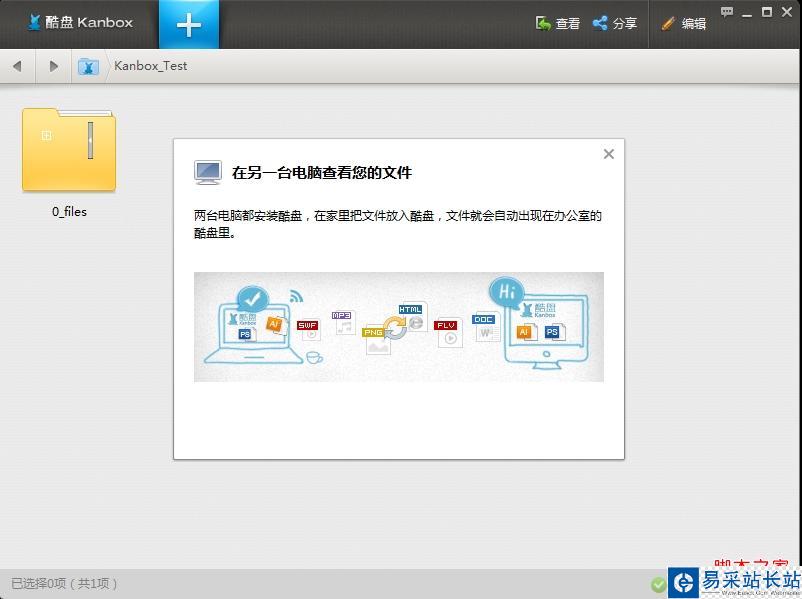Click the PNG file icon in the illustration
The width and height of the screenshot is (802, 599).
pyautogui.click(x=375, y=332)
